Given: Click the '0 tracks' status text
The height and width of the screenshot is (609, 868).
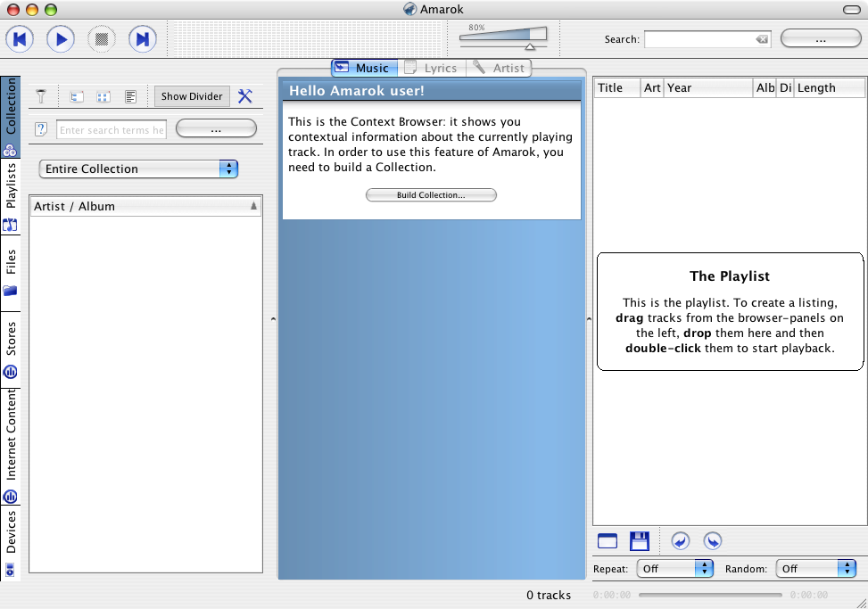Looking at the screenshot, I should pyautogui.click(x=548, y=595).
